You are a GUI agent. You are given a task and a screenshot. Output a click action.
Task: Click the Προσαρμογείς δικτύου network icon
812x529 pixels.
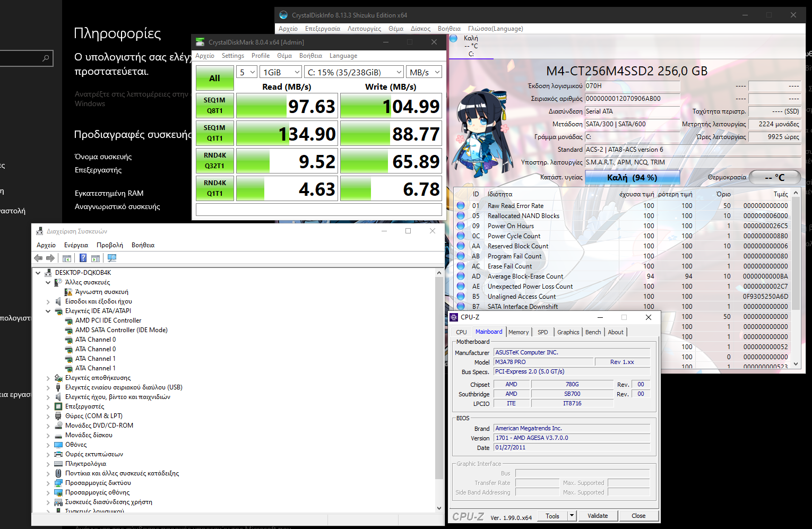[x=58, y=483]
